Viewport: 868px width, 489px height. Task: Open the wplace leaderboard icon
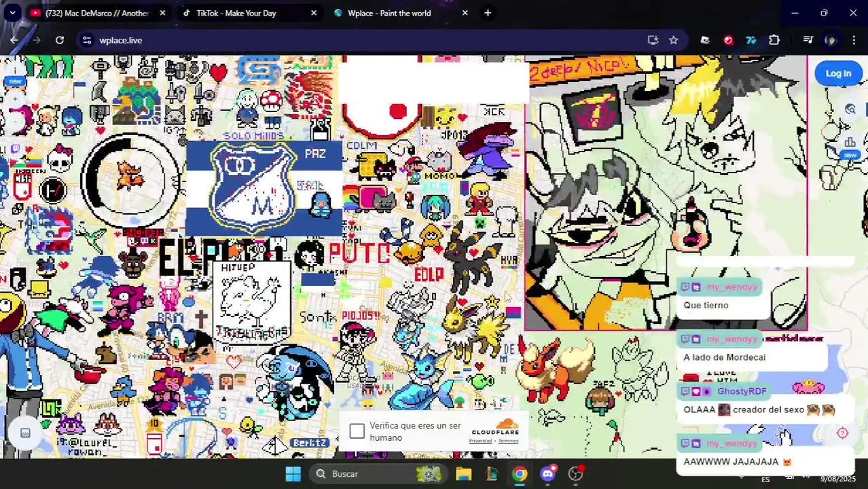click(x=850, y=142)
